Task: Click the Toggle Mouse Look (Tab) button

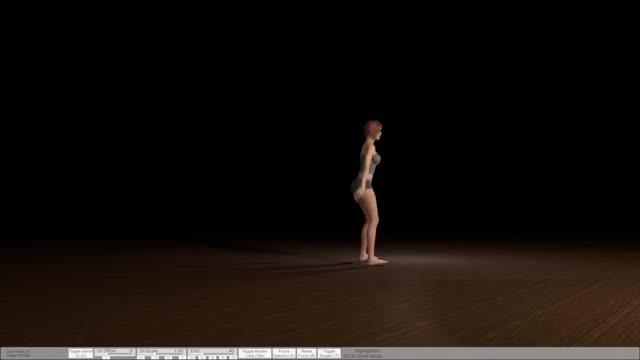Action: 255,353
